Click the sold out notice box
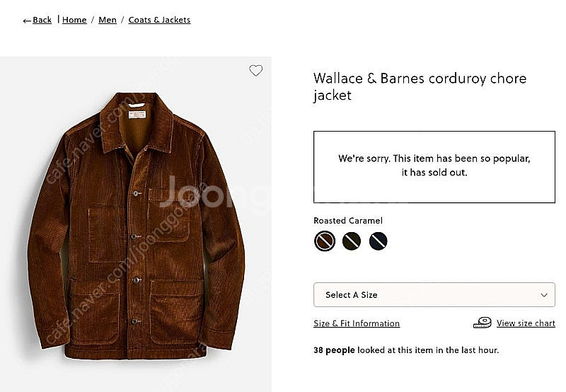The width and height of the screenshot is (566, 392). coord(434,167)
